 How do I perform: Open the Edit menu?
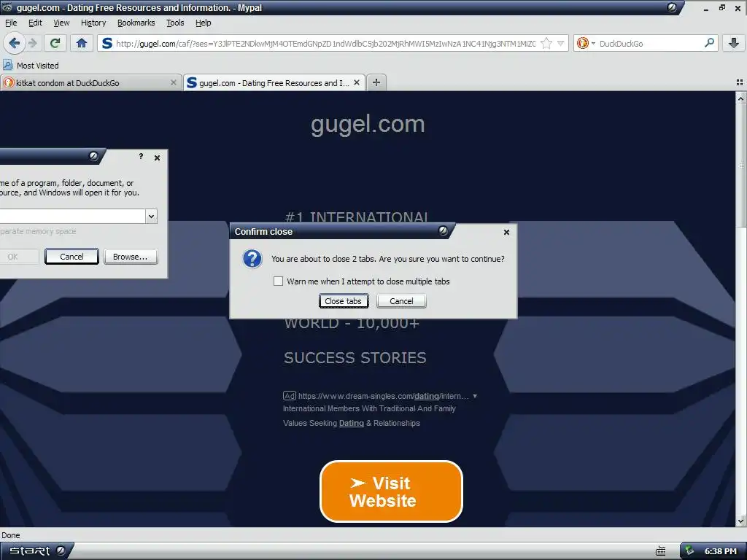pyautogui.click(x=35, y=23)
